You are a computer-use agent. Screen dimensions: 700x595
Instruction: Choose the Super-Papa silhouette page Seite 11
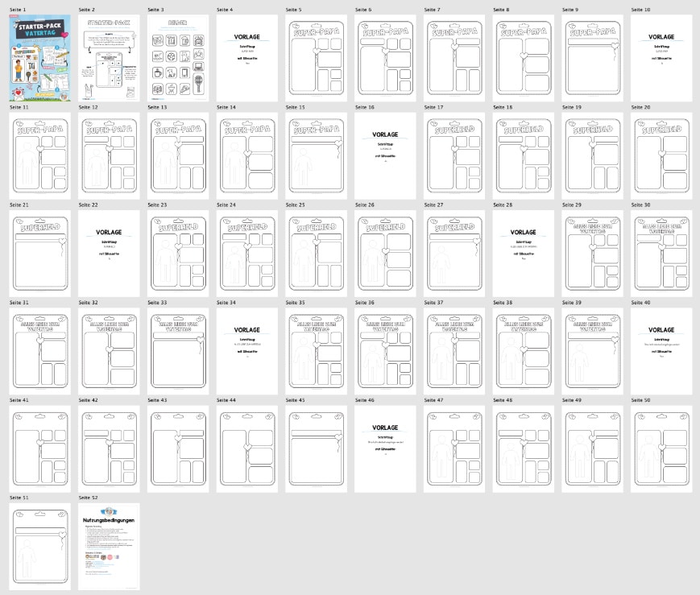pyautogui.click(x=39, y=155)
